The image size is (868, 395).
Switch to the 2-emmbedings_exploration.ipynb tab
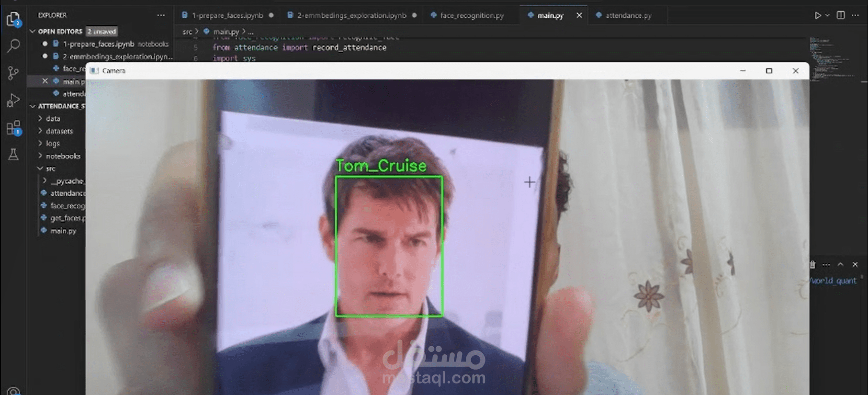tap(351, 15)
